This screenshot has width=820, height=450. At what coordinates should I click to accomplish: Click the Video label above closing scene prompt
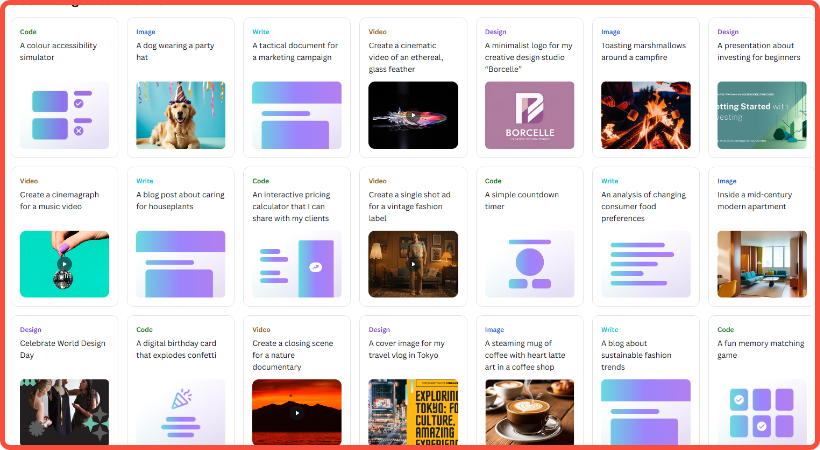[x=261, y=330]
